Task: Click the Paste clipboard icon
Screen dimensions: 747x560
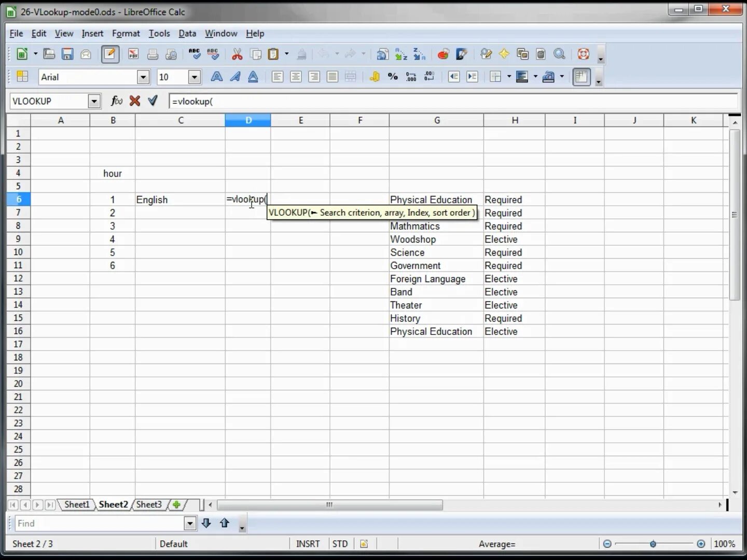Action: 273,54
